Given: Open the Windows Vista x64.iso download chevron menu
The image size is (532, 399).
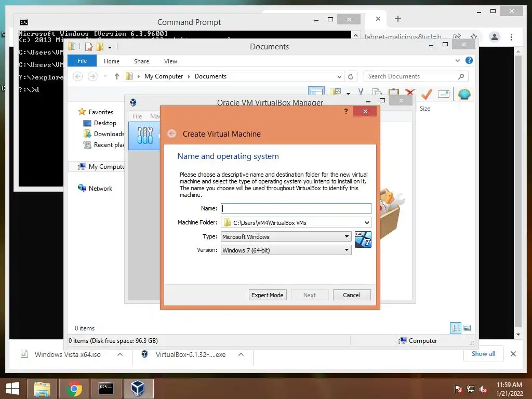Looking at the screenshot, I should click(x=120, y=354).
